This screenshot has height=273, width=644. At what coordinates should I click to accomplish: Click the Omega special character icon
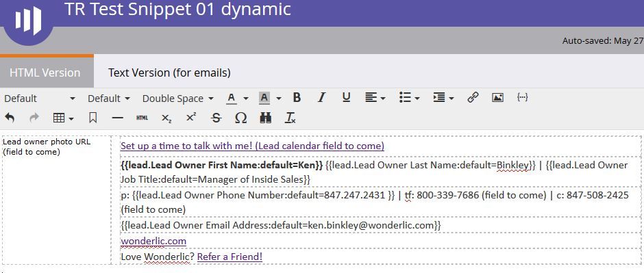[240, 118]
